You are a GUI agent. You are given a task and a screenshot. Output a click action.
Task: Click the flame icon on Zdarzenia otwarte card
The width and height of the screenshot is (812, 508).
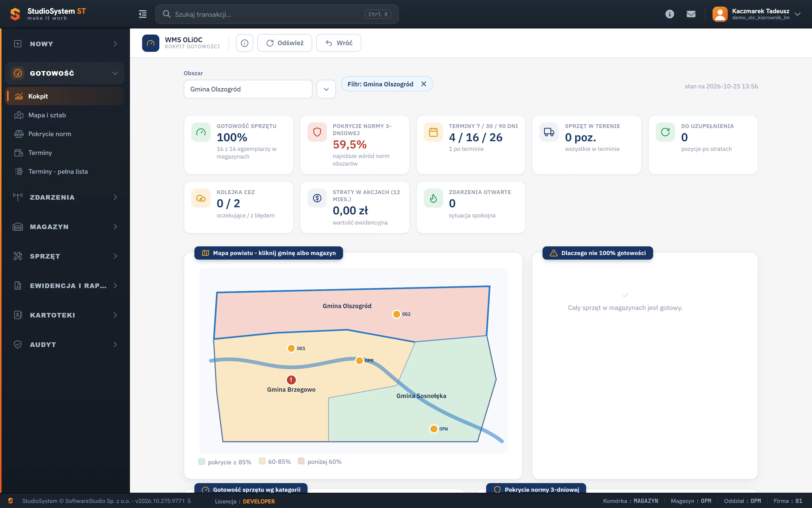[x=433, y=198]
